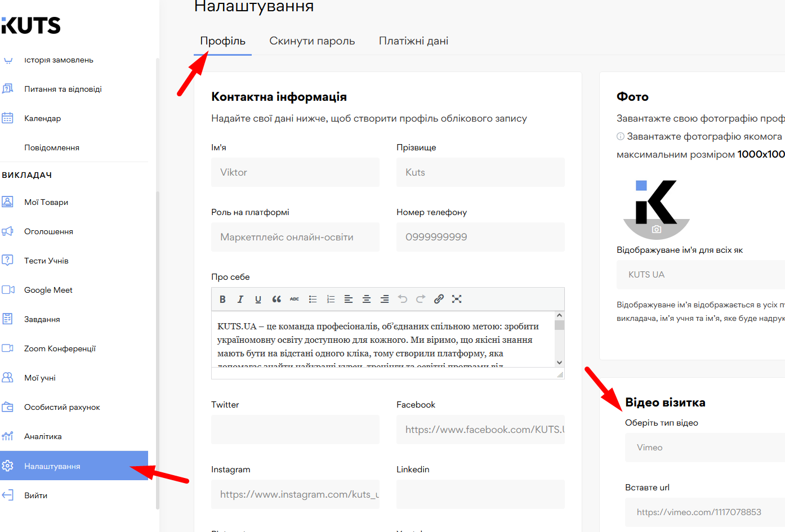Screen dimensions: 785x532
Task: Insert a numbered list
Action: pos(331,299)
